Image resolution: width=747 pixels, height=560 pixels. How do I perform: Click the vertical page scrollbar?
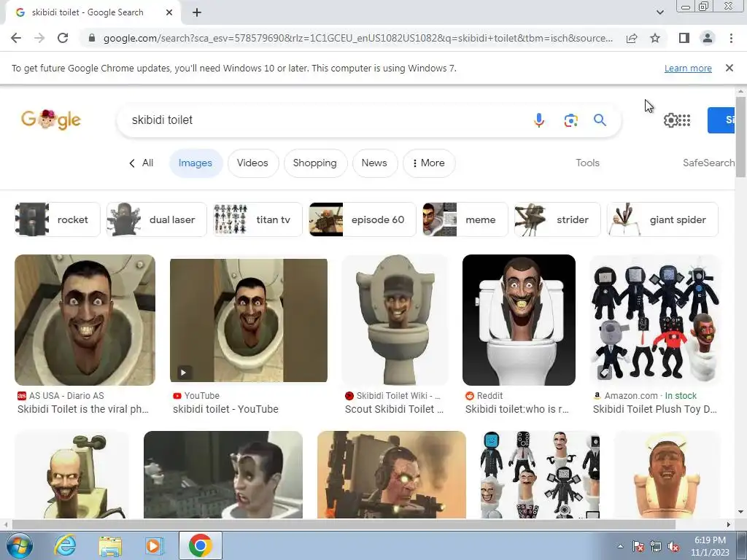click(x=740, y=136)
